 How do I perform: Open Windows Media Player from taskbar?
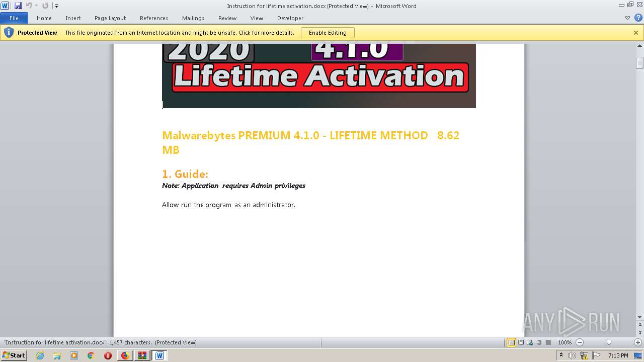click(74, 355)
